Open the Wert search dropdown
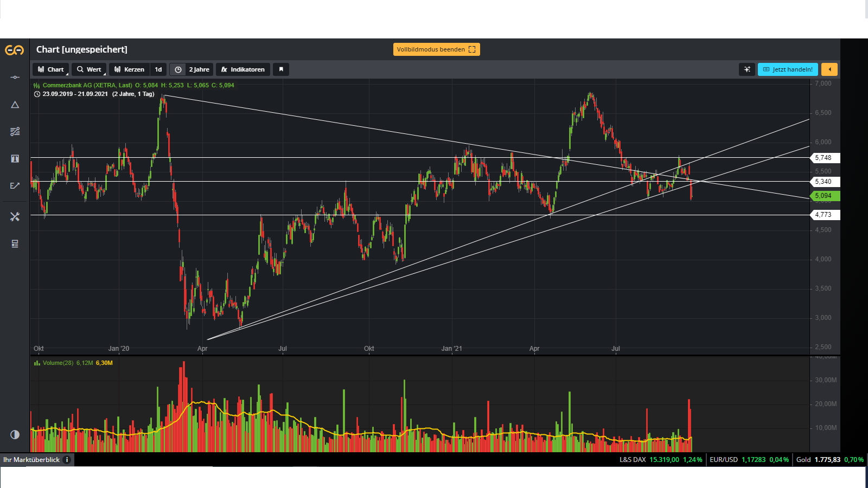Image resolution: width=868 pixels, height=488 pixels. click(x=89, y=69)
